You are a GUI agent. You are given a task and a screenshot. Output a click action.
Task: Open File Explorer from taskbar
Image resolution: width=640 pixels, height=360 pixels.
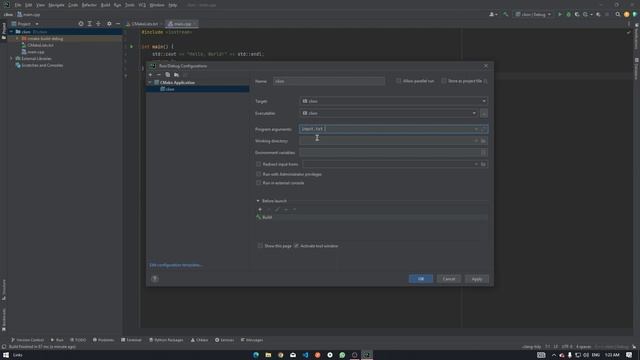[268, 355]
